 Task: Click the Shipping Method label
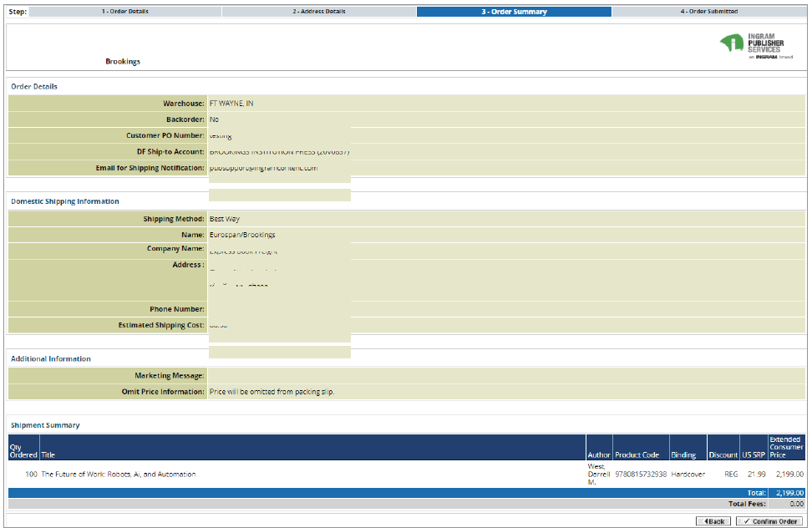click(x=174, y=219)
